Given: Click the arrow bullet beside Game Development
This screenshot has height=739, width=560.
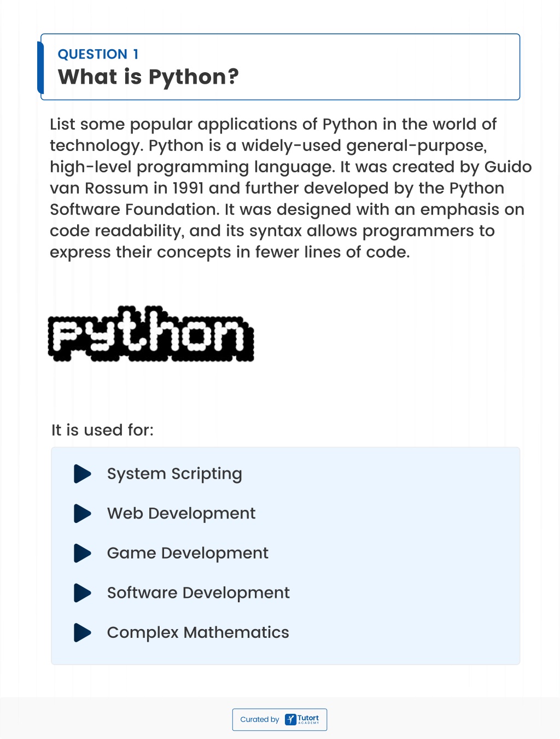Looking at the screenshot, I should point(83,553).
